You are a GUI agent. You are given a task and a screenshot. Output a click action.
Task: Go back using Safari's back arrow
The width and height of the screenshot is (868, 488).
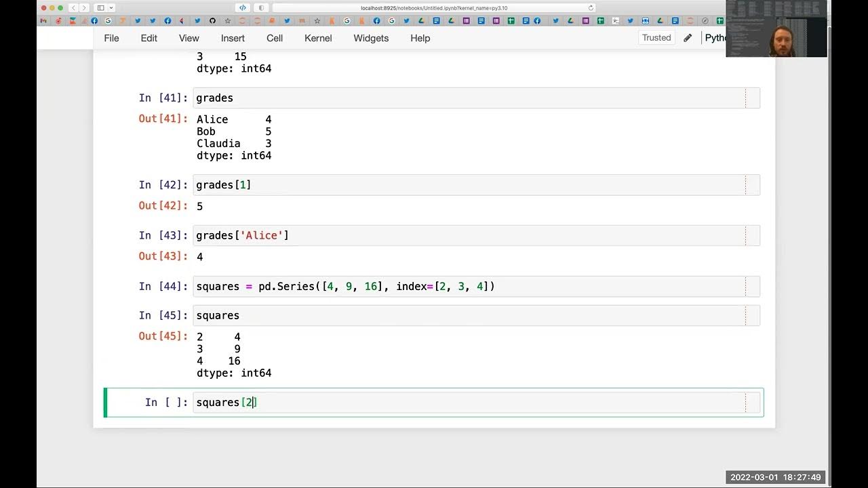tap(73, 8)
